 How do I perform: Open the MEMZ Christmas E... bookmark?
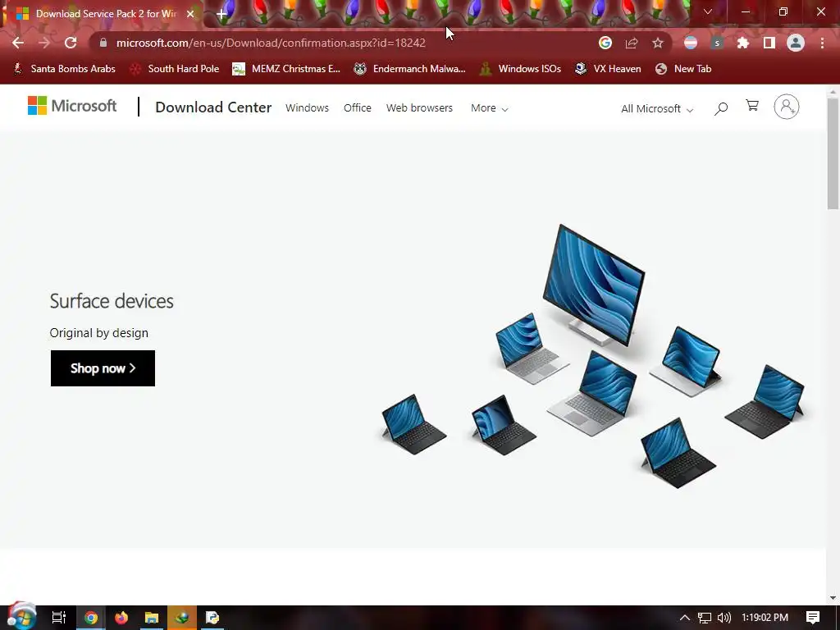pyautogui.click(x=286, y=69)
